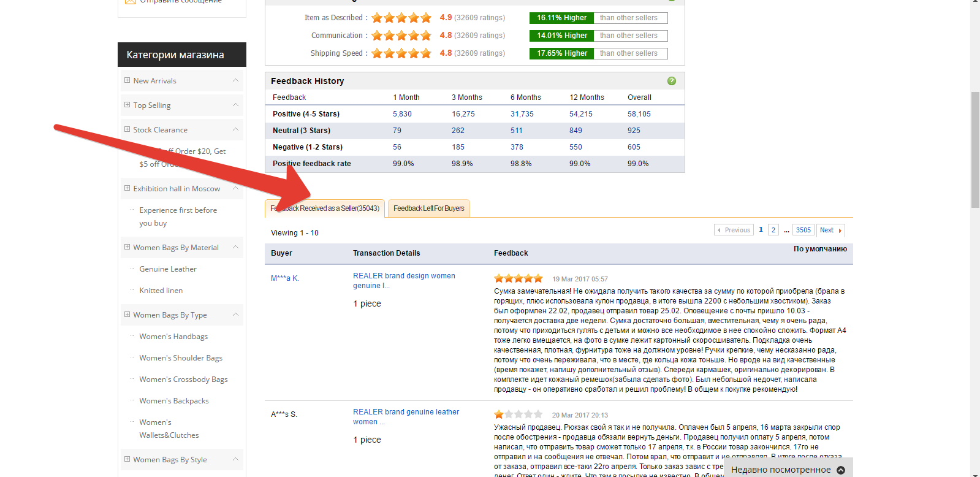Image resolution: width=980 pixels, height=477 pixels.
Task: Click the vertical scrollbar thumb
Action: 975,150
